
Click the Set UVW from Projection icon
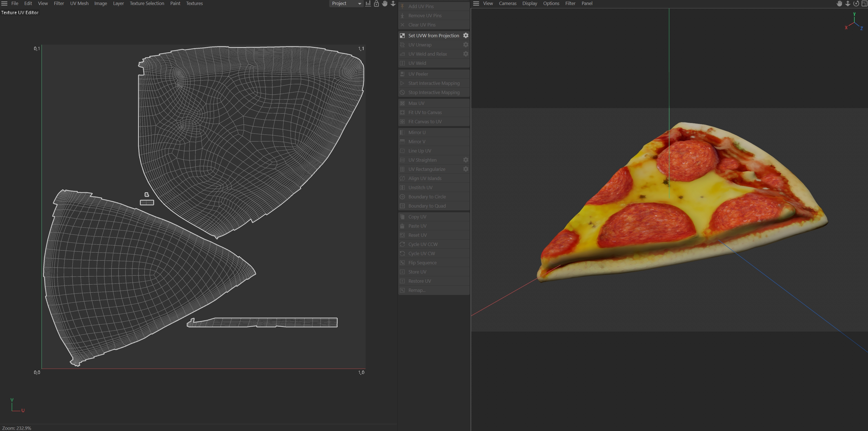[x=402, y=36]
